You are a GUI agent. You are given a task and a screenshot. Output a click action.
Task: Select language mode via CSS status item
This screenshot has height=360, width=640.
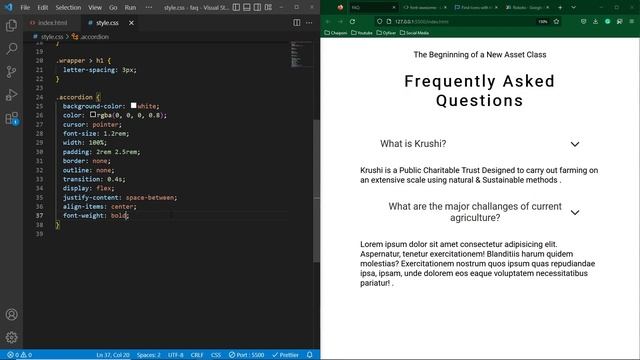216,355
